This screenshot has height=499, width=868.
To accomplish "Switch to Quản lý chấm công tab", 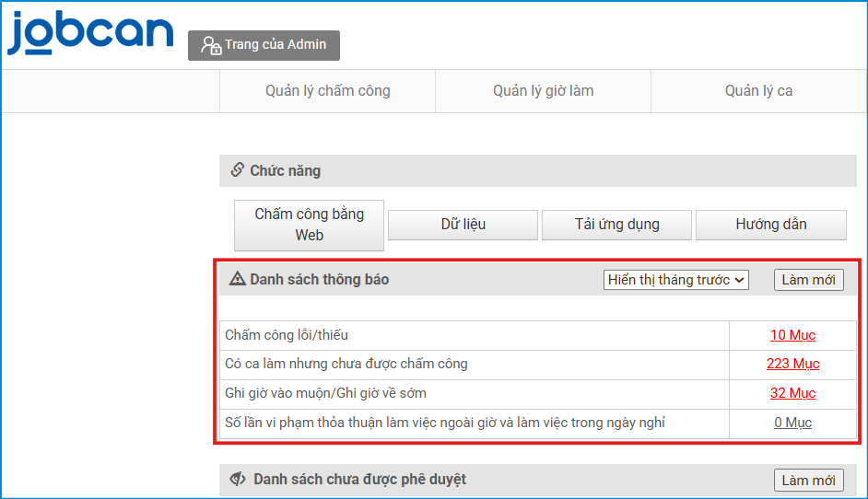I will (327, 90).
